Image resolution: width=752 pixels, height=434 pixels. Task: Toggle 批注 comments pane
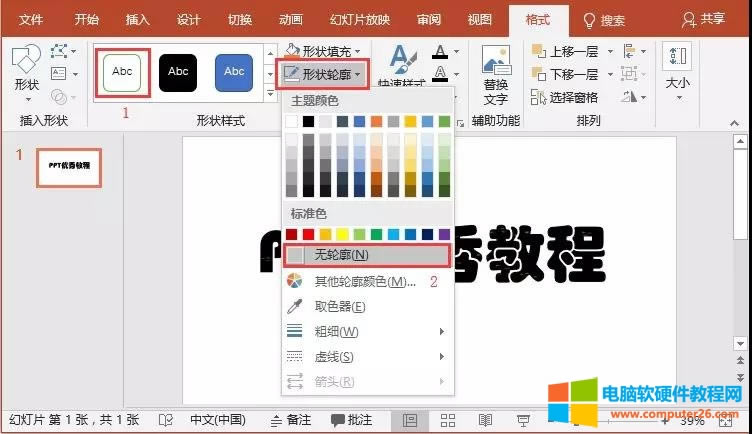352,419
